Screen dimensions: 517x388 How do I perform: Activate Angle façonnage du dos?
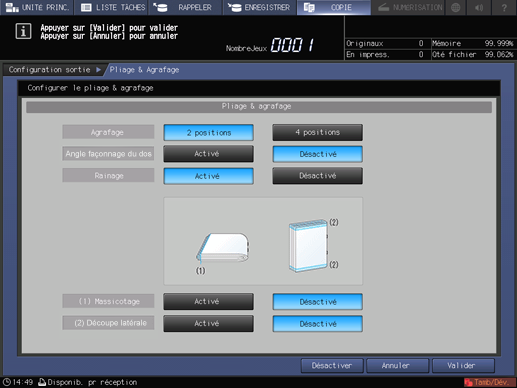point(209,154)
